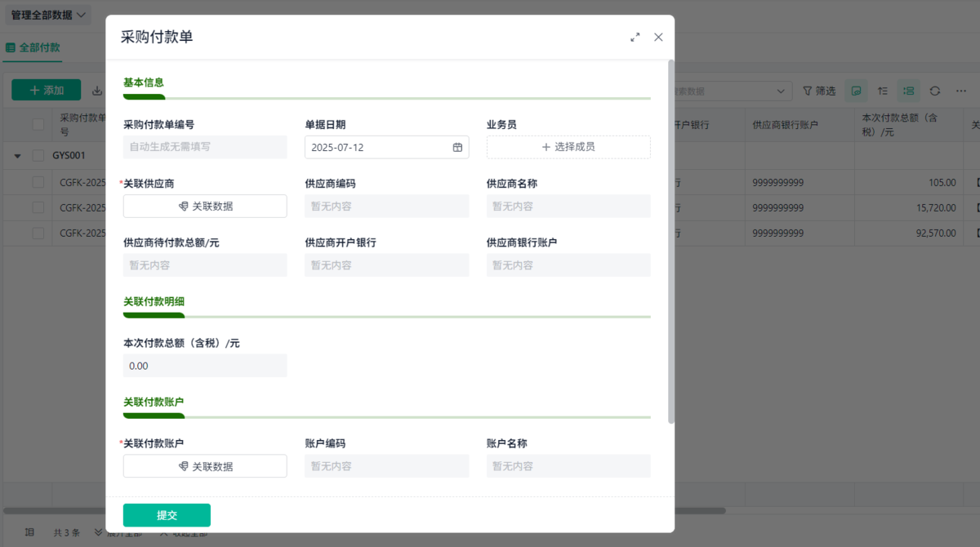Click the 筛选 filter funnel button
The height and width of the screenshot is (547, 980).
click(x=819, y=91)
